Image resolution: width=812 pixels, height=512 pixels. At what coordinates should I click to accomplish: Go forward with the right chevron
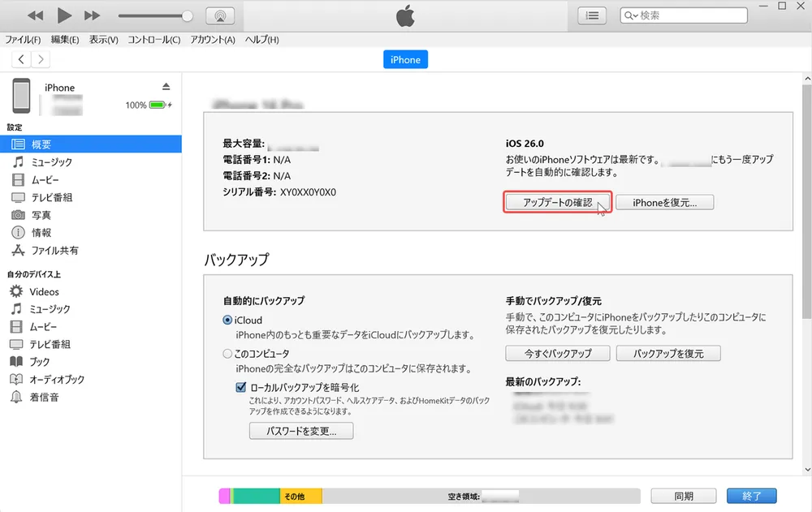[x=41, y=59]
